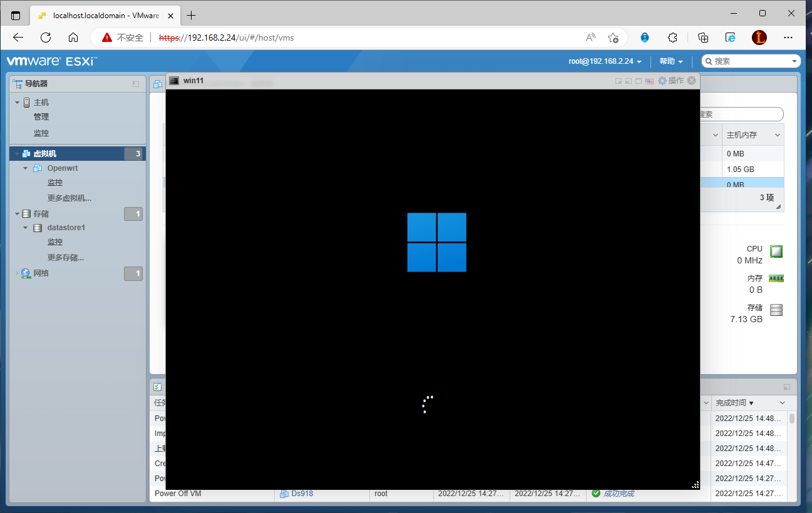Click the win11 console title icon
This screenshot has height=513, width=812.
174,81
